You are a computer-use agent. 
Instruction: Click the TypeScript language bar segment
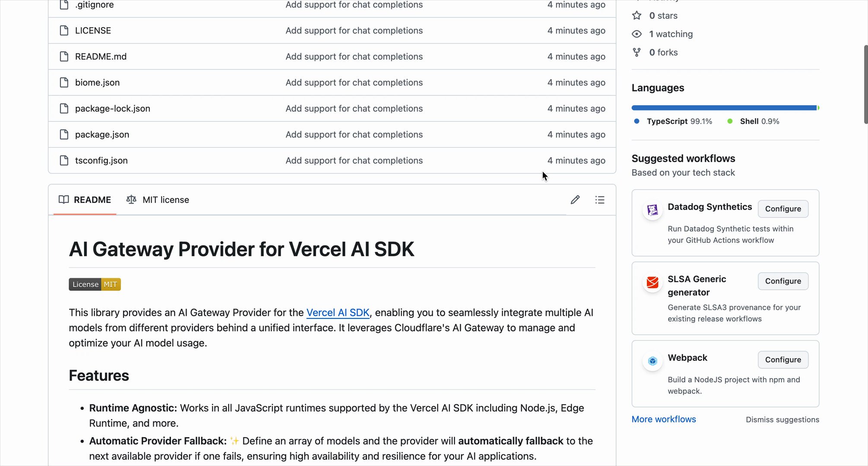[723, 108]
